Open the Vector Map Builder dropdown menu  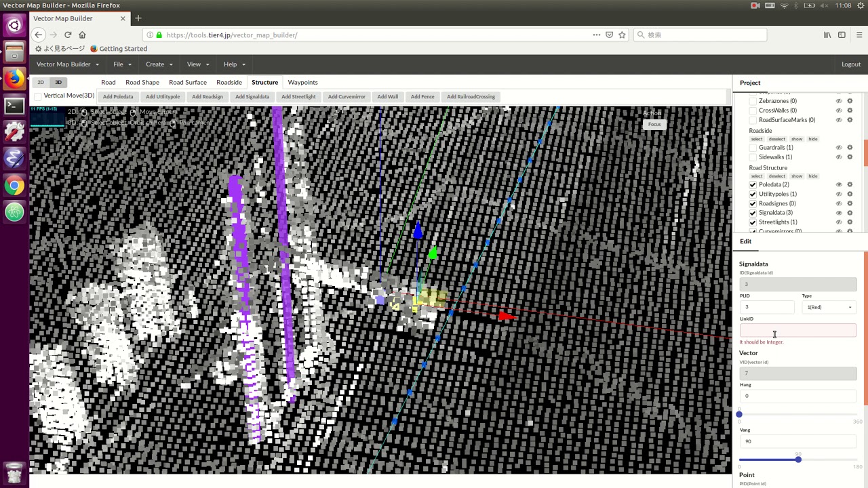point(68,64)
